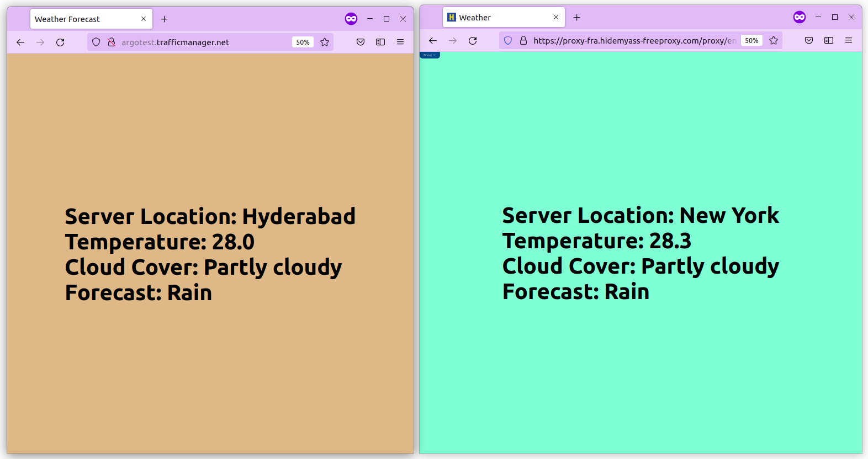
Task: Open application menu in left window
Action: tap(400, 42)
